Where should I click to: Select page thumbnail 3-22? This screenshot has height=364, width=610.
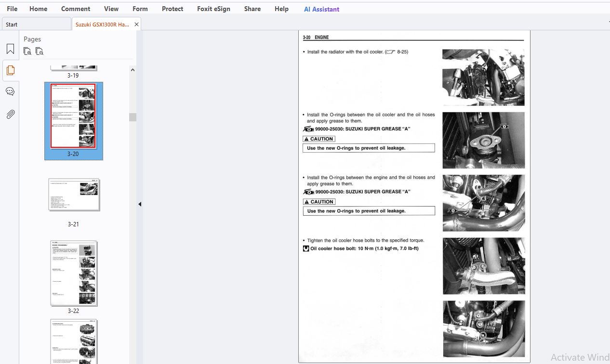point(74,273)
